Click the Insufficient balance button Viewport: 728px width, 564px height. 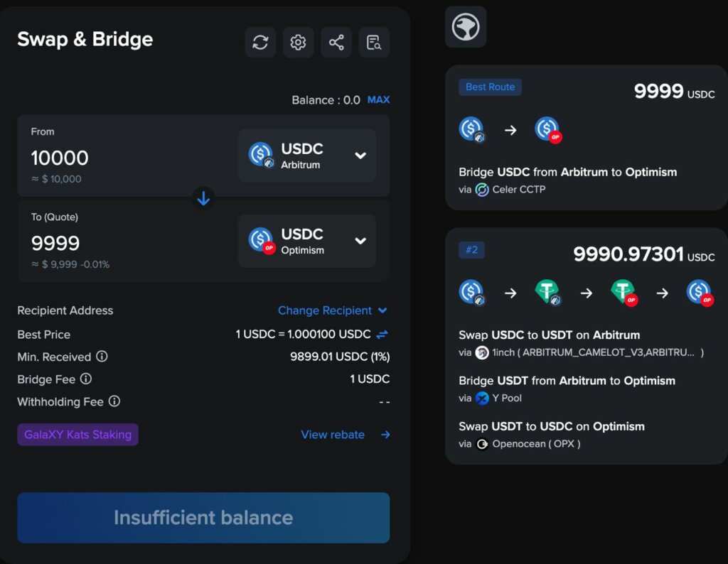(203, 518)
